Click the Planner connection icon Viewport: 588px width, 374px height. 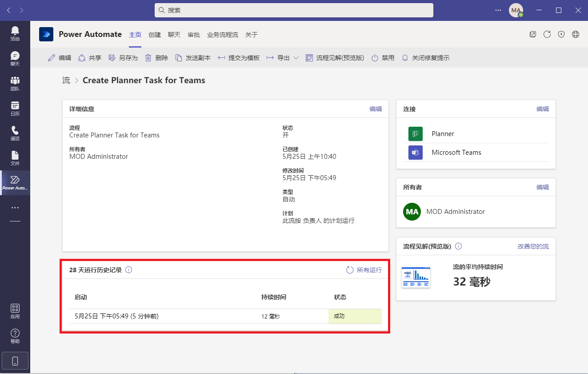click(x=416, y=134)
